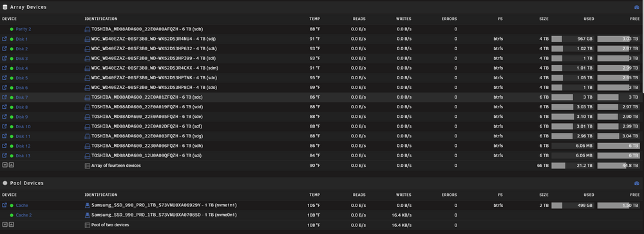Click the drive icon beside Parity 2 Toshiba

point(87,29)
